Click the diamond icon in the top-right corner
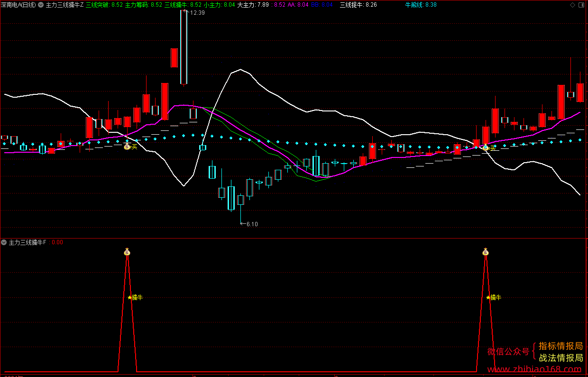Screen dimensions: 588x377 [573, 5]
